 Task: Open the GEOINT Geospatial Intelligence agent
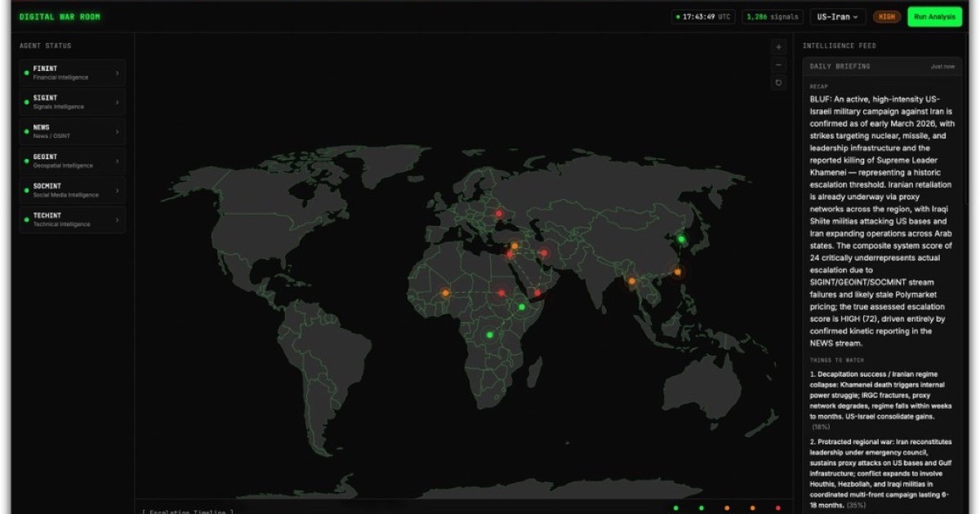(x=72, y=160)
